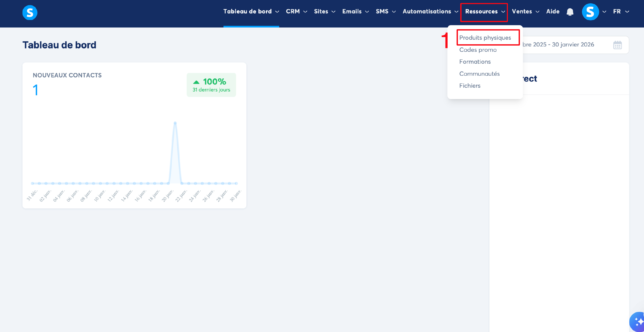Open Fichiers menu entry
Image resolution: width=644 pixels, height=332 pixels.
[470, 86]
